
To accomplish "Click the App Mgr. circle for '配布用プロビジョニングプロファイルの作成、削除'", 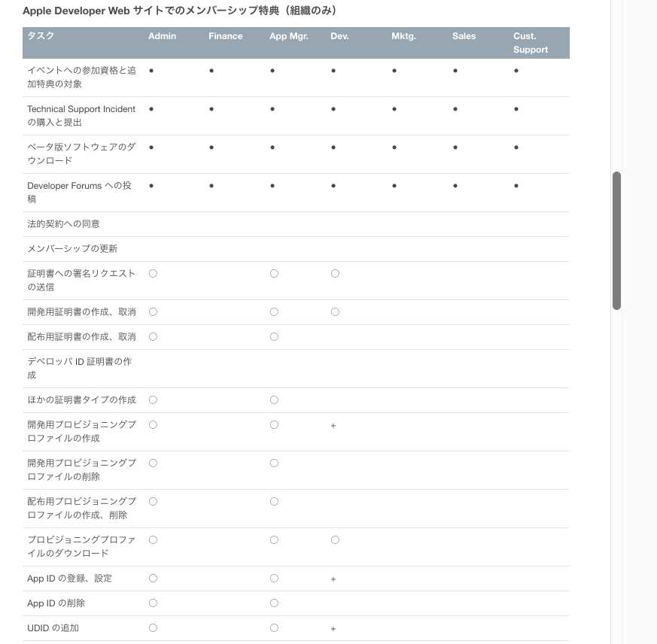I will [x=274, y=502].
